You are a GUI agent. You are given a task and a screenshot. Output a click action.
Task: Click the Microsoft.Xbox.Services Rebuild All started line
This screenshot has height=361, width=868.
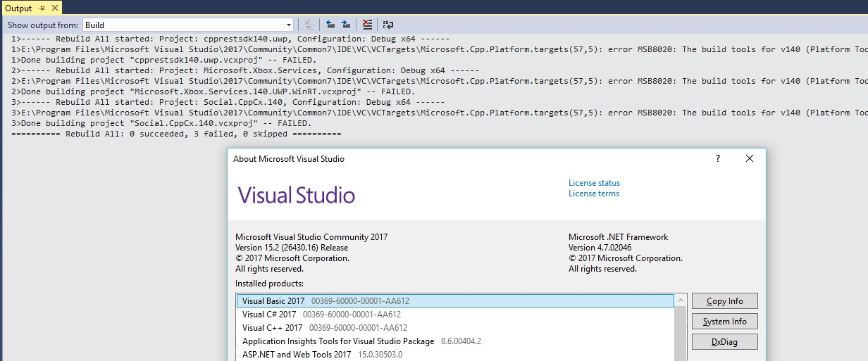[x=245, y=70]
